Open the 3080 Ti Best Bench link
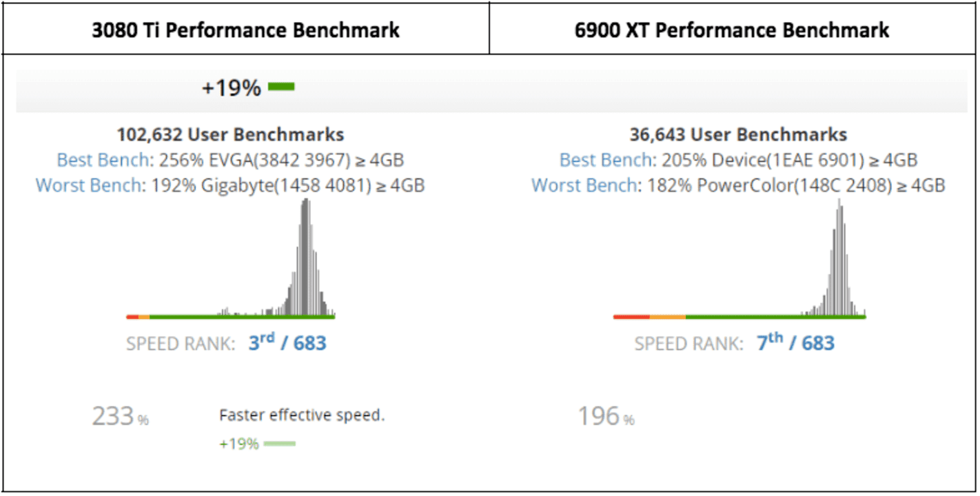Image resolution: width=980 pixels, height=496 pixels. point(102,161)
